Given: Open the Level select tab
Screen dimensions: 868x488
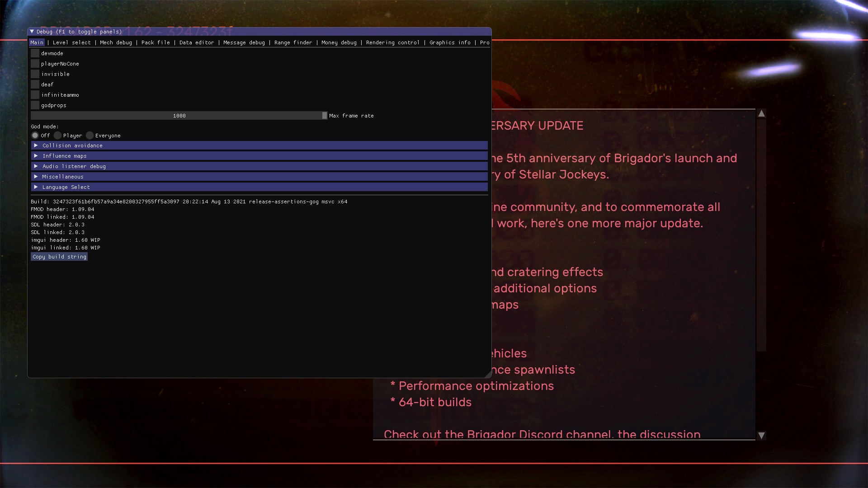Looking at the screenshot, I should pyautogui.click(x=72, y=42).
